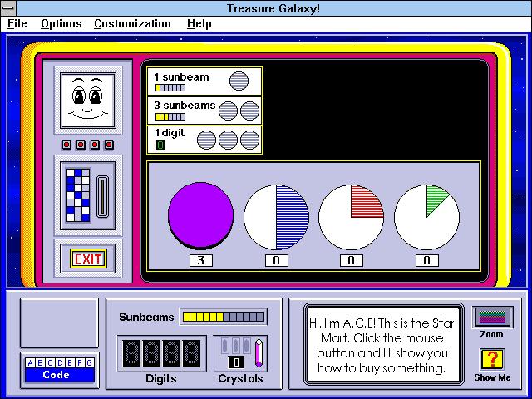Screen dimensions: 532x399
Task: Select the blue half circle
Action: (x=276, y=217)
